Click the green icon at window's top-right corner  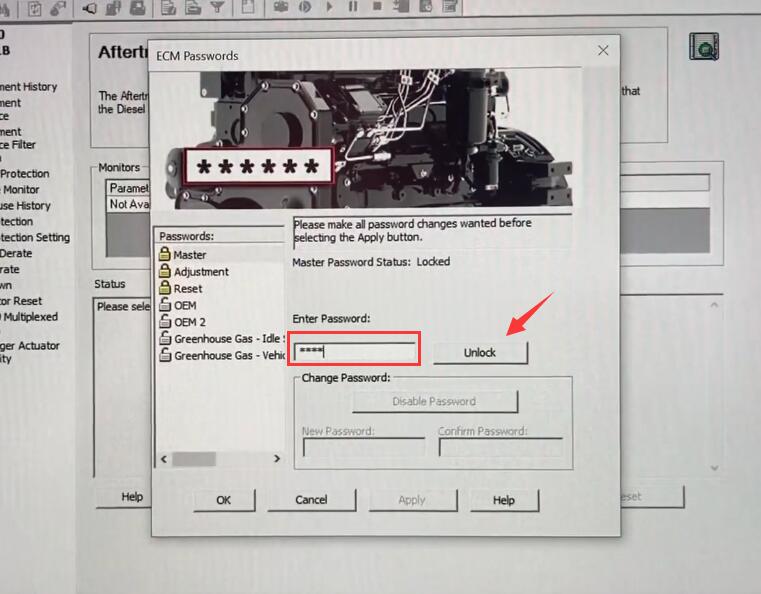click(x=704, y=48)
